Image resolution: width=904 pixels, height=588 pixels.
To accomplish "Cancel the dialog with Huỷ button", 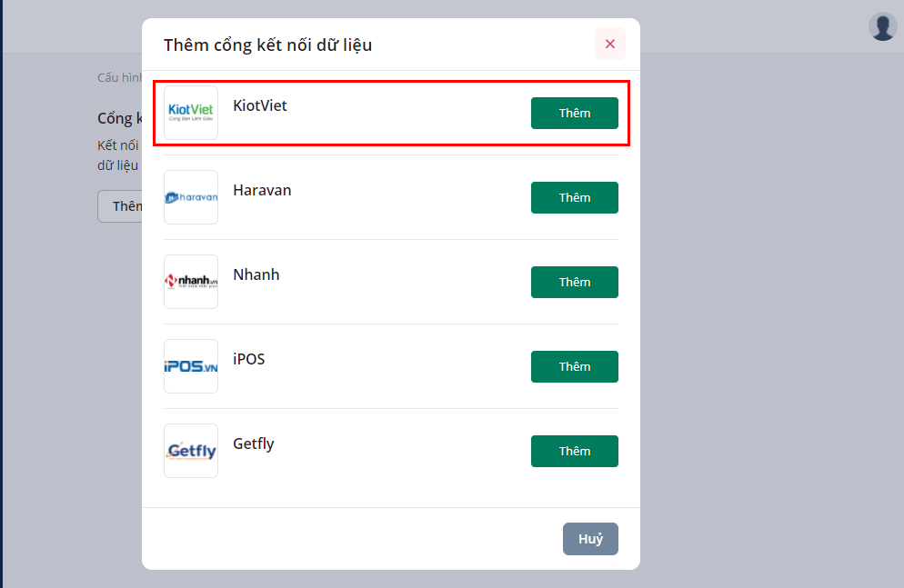I will (590, 539).
